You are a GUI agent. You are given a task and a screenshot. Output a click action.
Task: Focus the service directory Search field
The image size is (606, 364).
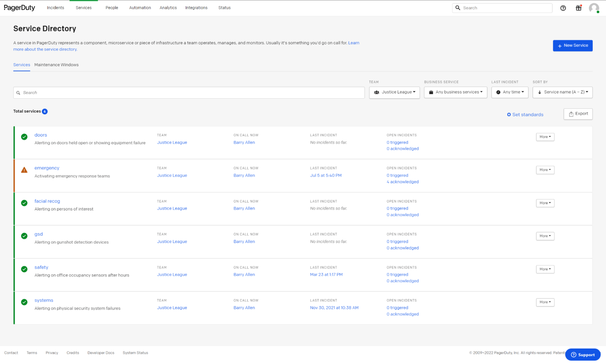189,93
